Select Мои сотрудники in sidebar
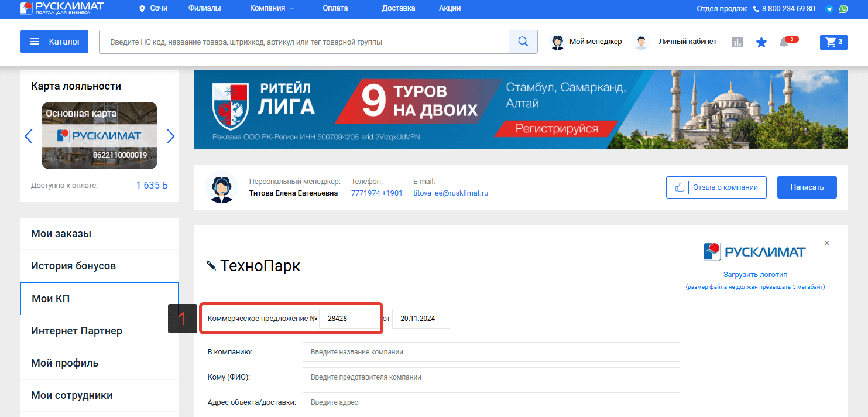 tap(100, 395)
